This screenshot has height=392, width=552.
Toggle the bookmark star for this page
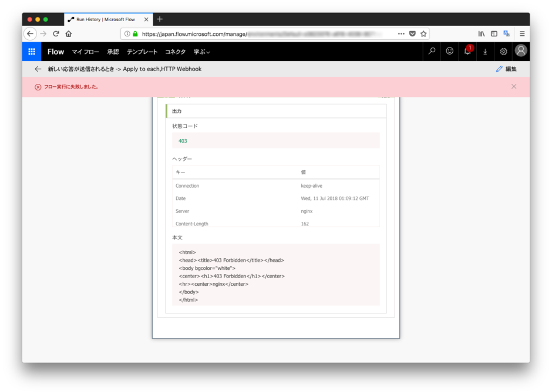point(423,33)
